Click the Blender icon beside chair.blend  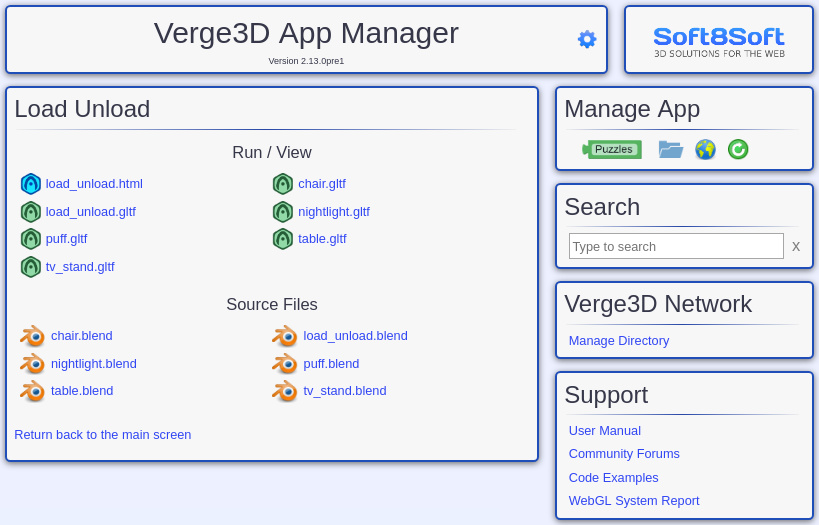(32, 336)
